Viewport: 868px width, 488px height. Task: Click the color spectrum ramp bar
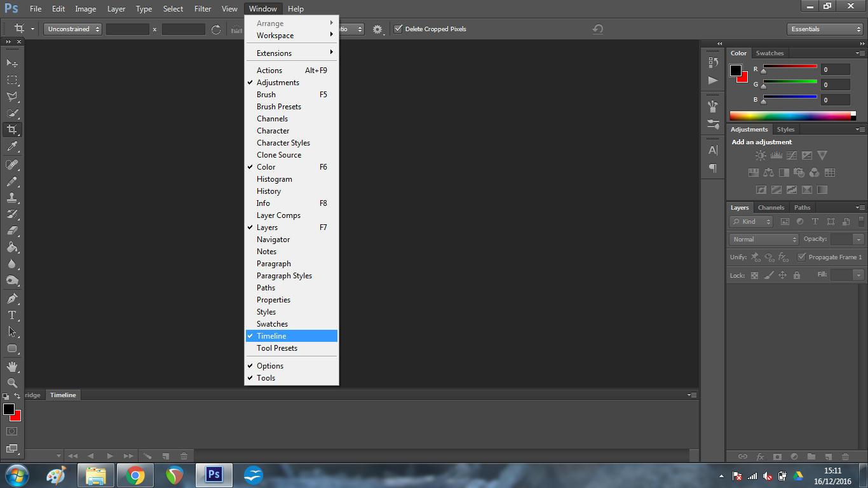click(x=790, y=116)
